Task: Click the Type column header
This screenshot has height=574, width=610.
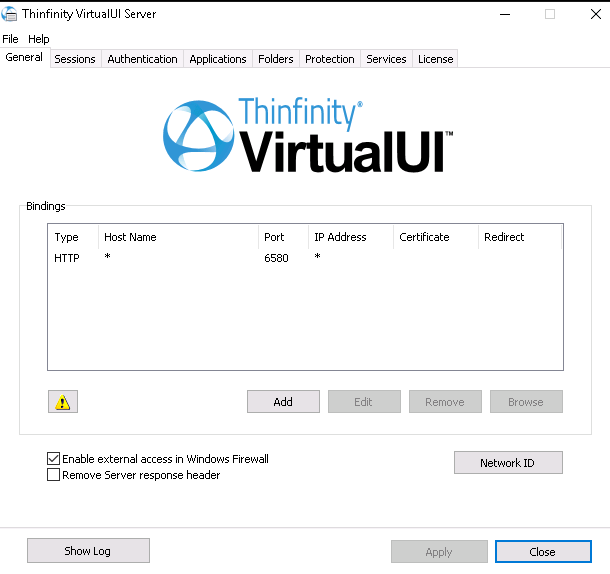Action: click(x=74, y=237)
